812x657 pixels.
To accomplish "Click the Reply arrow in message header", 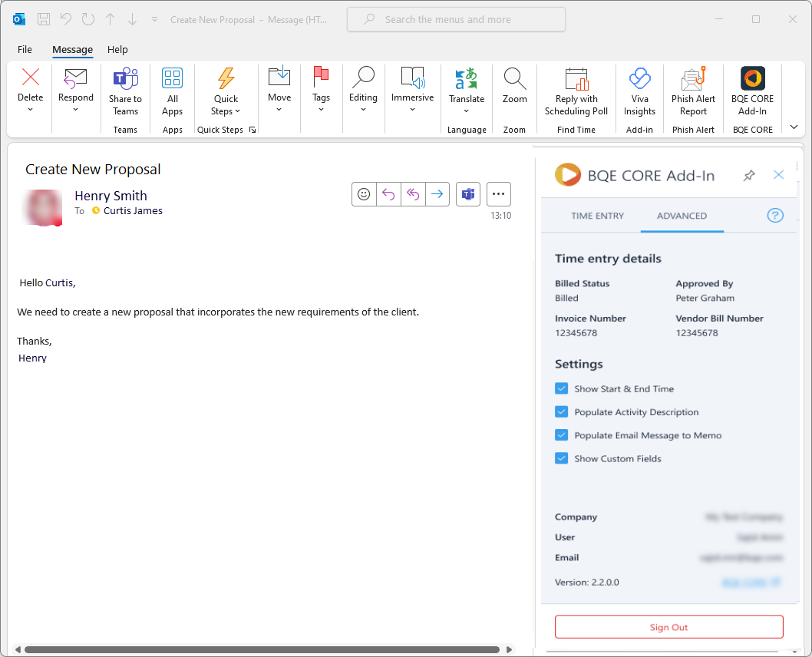I will (388, 194).
